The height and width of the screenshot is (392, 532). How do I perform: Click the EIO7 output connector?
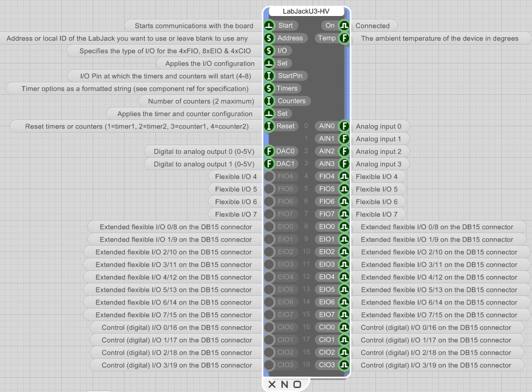345,315
